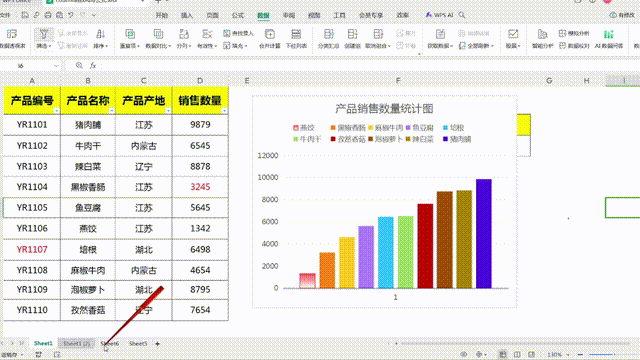
Task: Switch to normal view in status bar
Action: [x=502, y=354]
